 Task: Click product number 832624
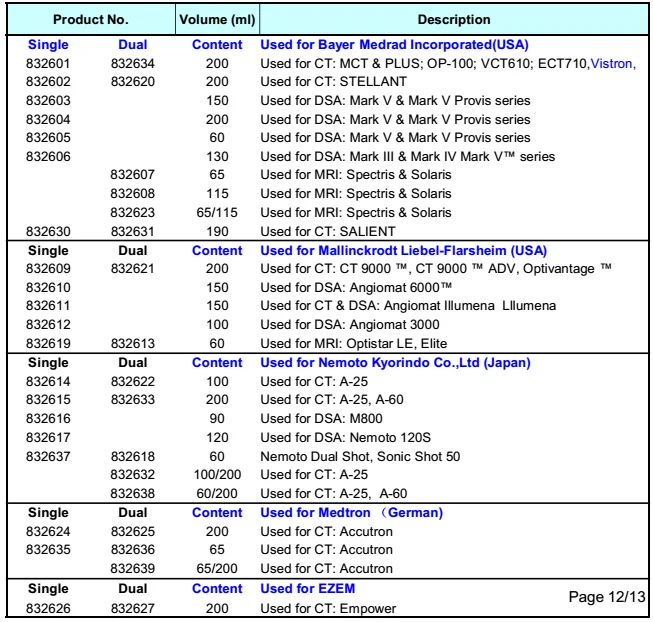[48, 532]
